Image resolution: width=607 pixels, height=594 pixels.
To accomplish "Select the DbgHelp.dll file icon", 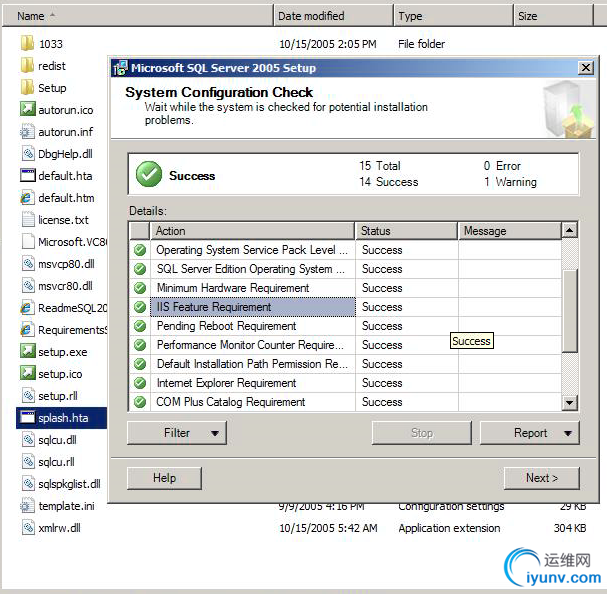I will point(28,153).
